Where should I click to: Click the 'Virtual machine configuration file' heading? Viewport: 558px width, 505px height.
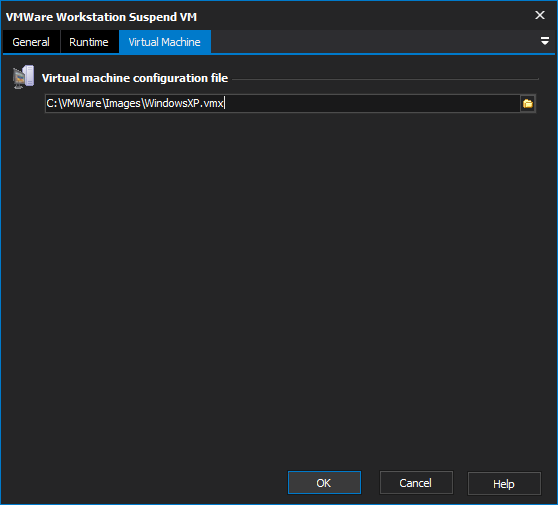[135, 78]
